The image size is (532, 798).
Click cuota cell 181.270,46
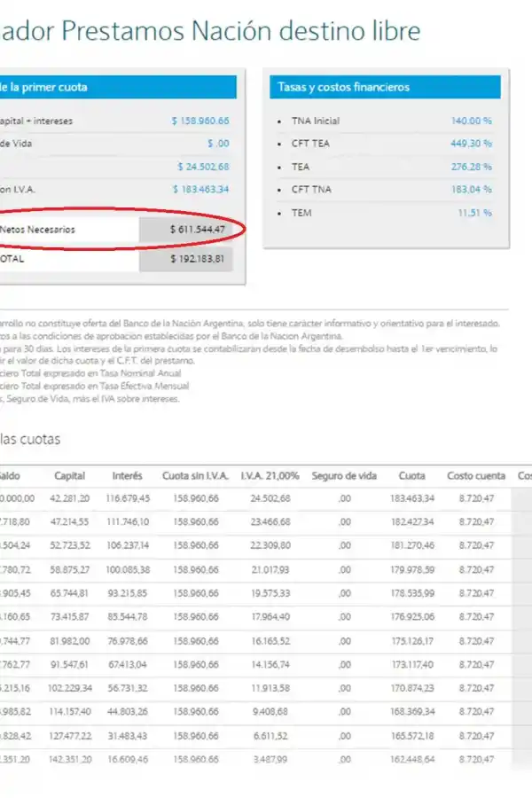[412, 545]
